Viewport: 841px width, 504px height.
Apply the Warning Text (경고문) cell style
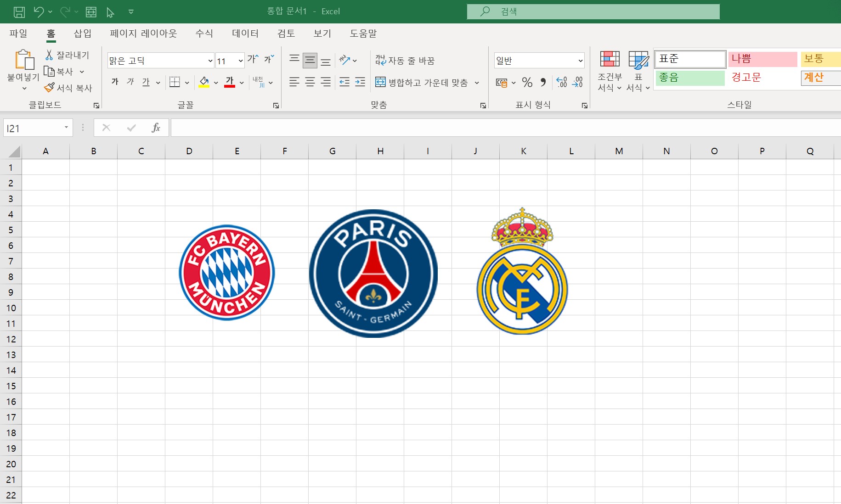click(x=763, y=78)
